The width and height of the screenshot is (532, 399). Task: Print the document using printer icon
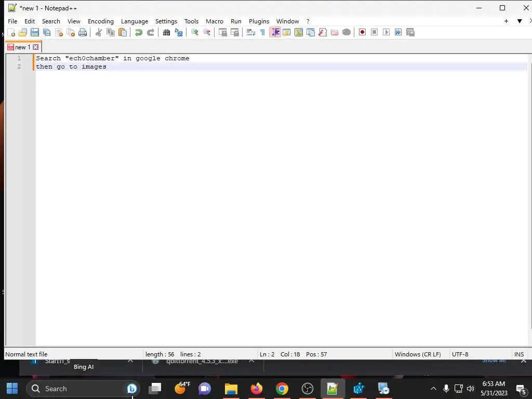click(x=83, y=32)
